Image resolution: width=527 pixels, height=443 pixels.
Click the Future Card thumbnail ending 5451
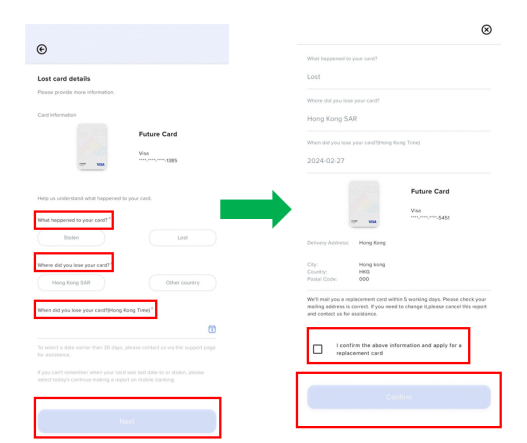364,204
